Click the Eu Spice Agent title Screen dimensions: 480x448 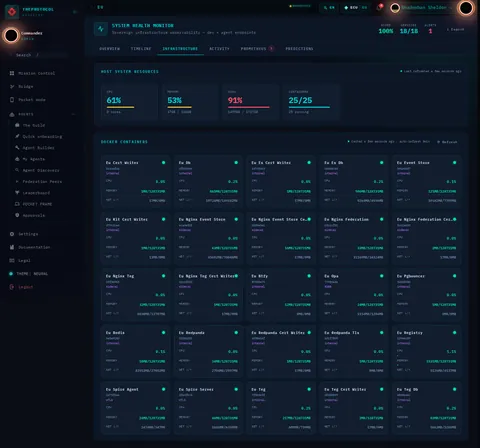[x=122, y=389]
